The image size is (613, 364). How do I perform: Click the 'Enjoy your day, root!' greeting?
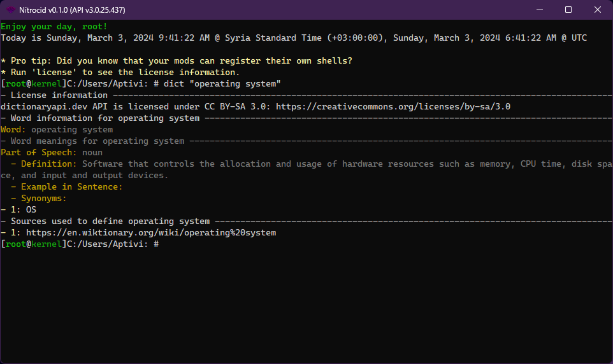(x=54, y=27)
